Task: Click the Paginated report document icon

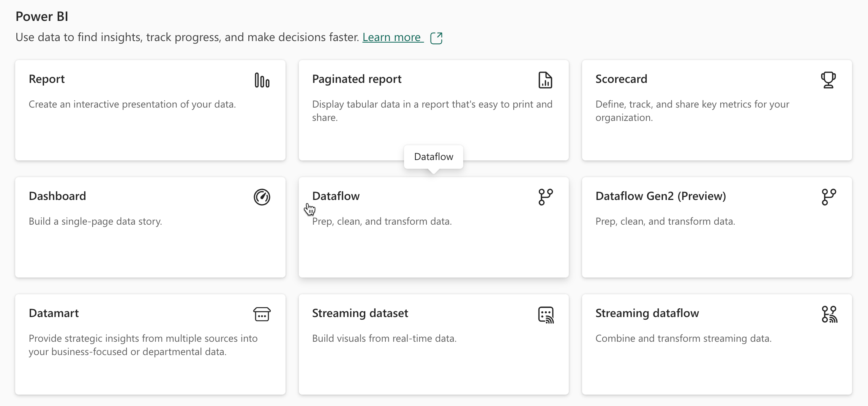Action: point(545,80)
